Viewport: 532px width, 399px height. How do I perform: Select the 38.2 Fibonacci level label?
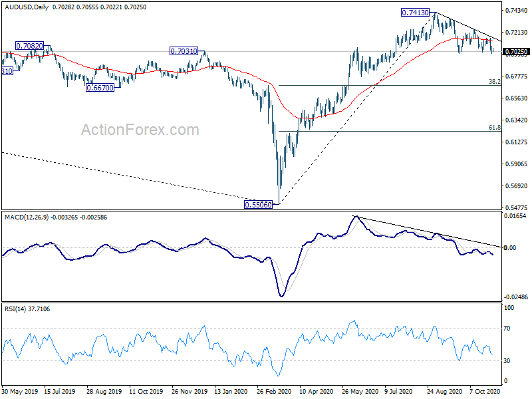coord(494,82)
